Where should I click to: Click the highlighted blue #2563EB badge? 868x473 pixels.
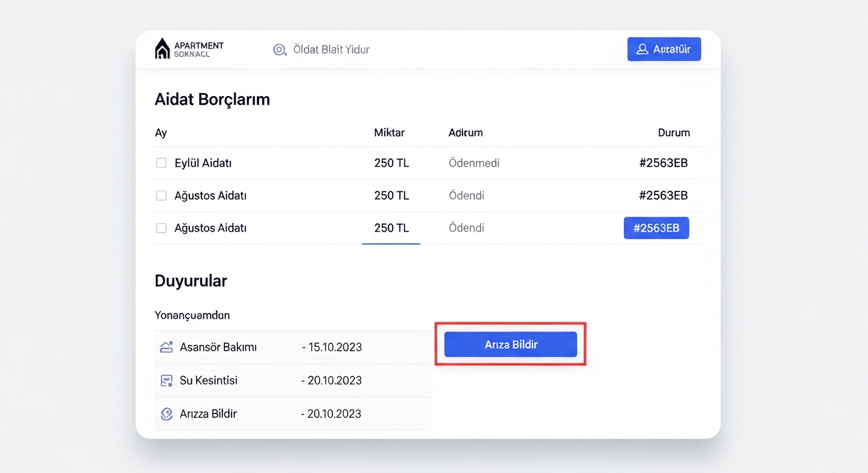click(656, 228)
